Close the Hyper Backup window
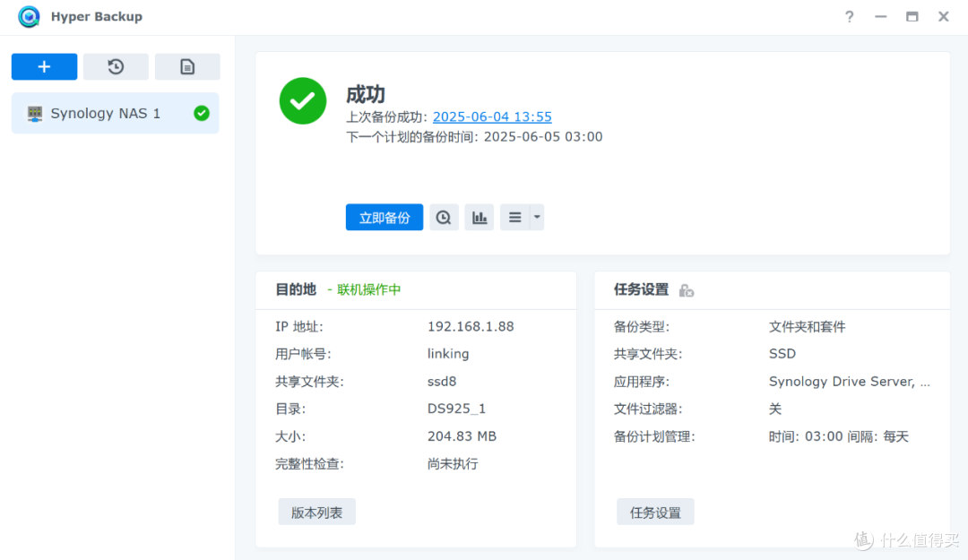Viewport: 968px width, 560px height. (943, 17)
